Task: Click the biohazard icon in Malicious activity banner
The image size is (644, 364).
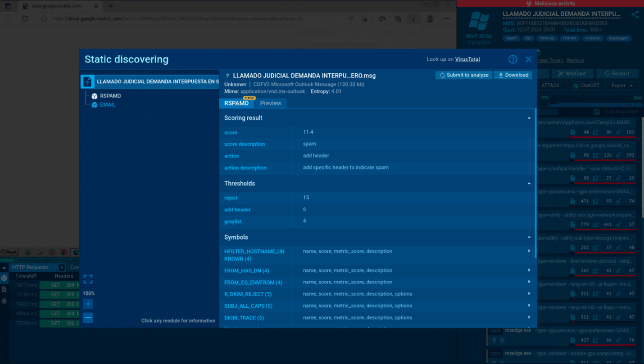Action: point(529,4)
